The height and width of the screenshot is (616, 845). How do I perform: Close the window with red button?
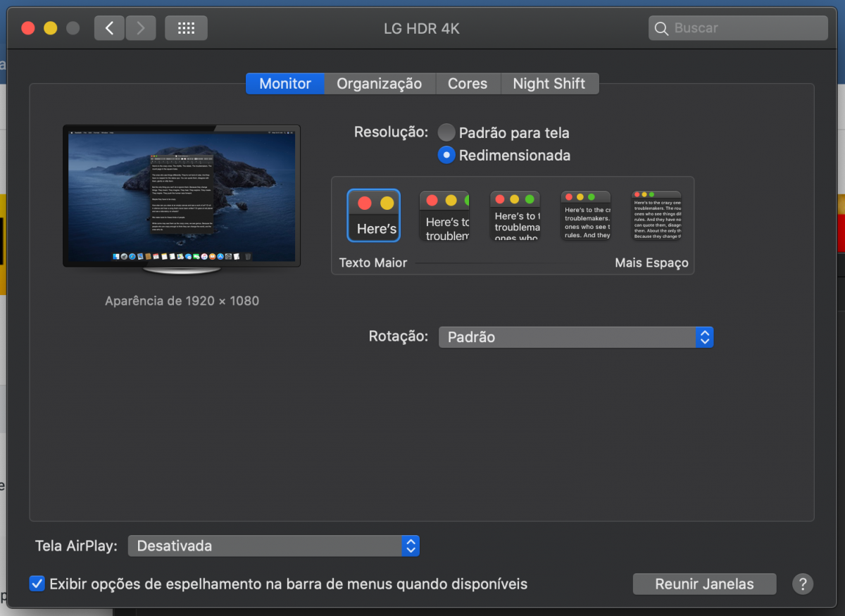28,28
